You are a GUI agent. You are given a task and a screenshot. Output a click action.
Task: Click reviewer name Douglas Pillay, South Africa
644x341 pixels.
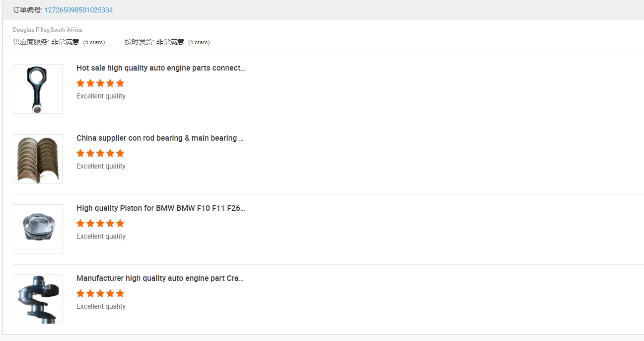(x=48, y=30)
